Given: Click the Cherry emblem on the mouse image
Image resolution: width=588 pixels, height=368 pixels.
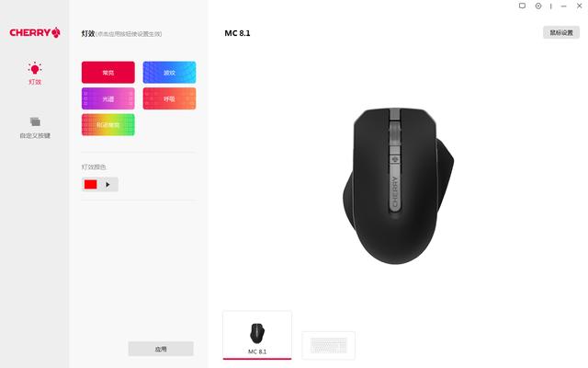Looking at the screenshot, I should pos(394,159).
